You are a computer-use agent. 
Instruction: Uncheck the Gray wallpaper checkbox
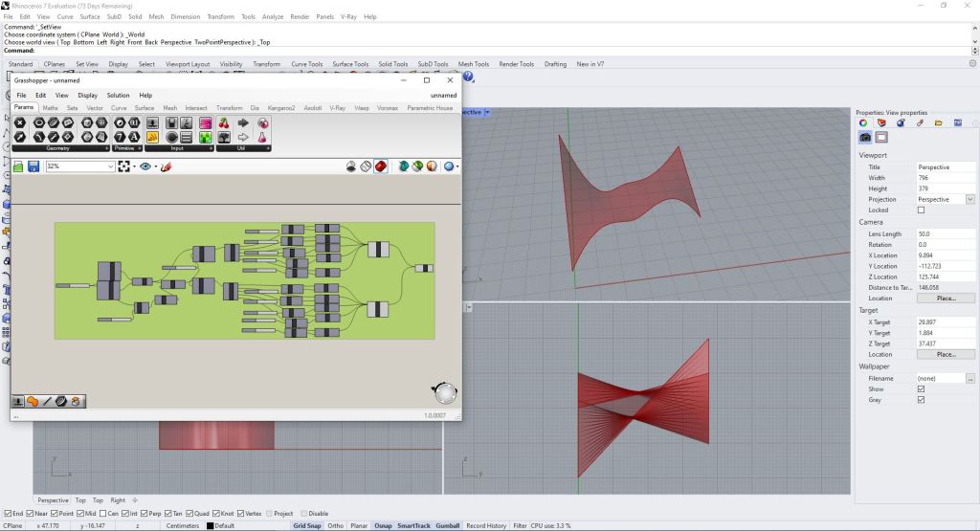pos(922,400)
